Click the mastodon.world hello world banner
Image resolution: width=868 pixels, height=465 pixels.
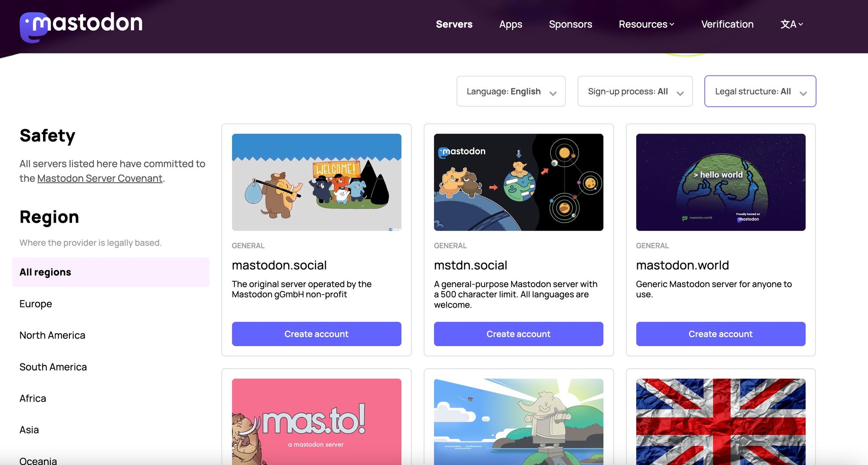click(x=721, y=182)
